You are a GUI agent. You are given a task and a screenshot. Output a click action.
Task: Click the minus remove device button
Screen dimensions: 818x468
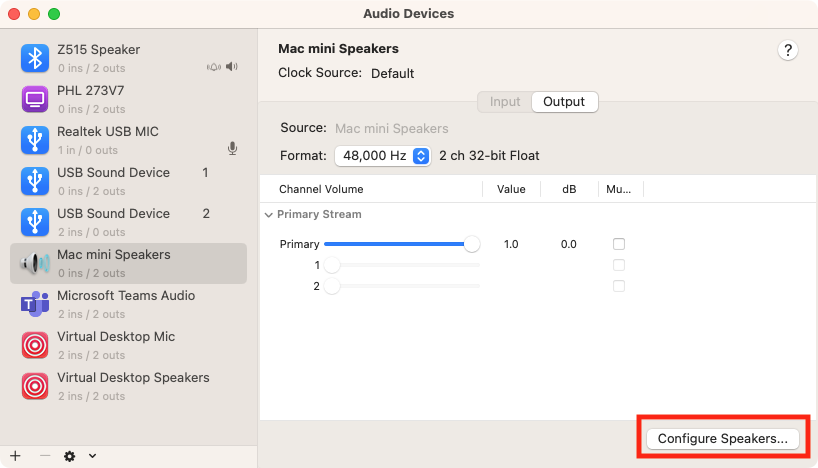[x=45, y=456]
